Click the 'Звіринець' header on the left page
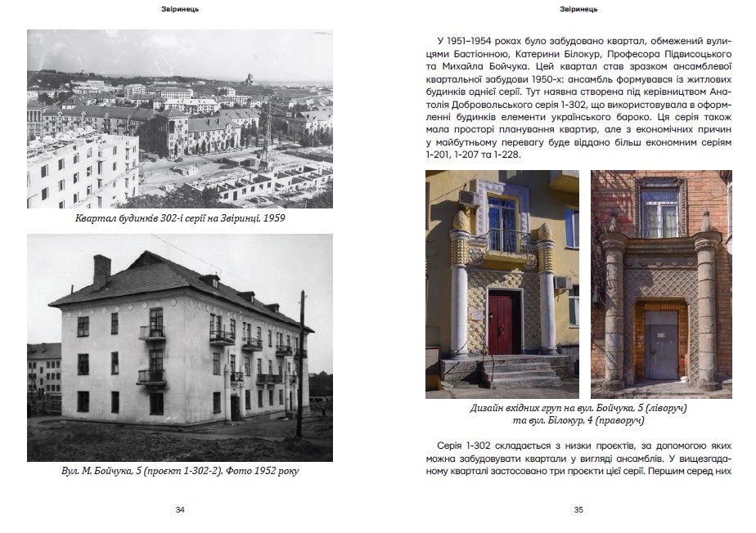Image resolution: width=756 pixels, height=533 pixels. coord(180,10)
